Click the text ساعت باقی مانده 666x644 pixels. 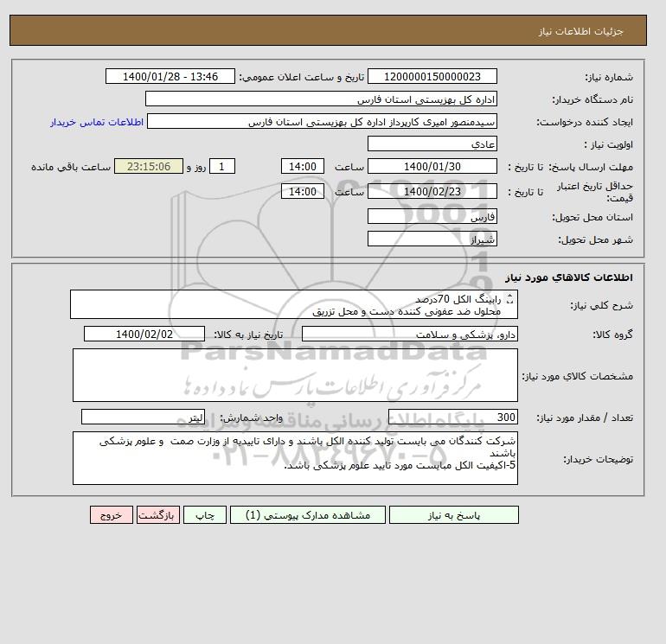point(71,167)
